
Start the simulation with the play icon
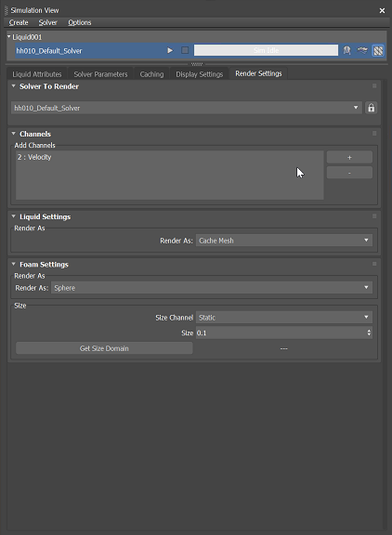pos(170,50)
